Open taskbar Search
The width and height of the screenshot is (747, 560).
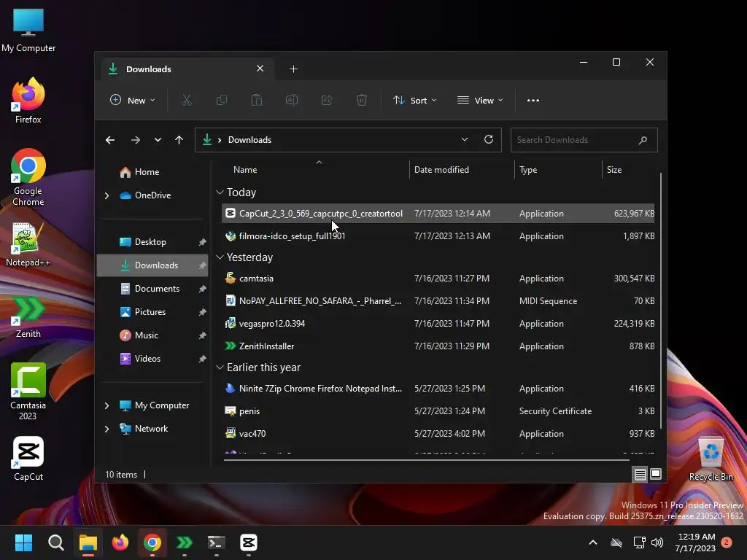[55, 542]
